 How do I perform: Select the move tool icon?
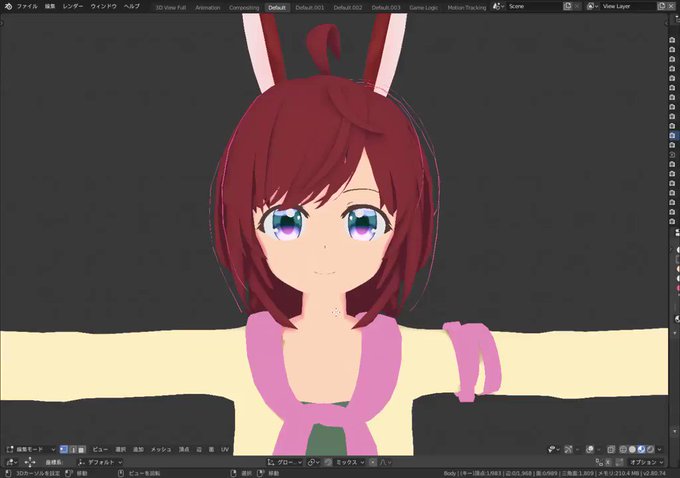[29, 462]
